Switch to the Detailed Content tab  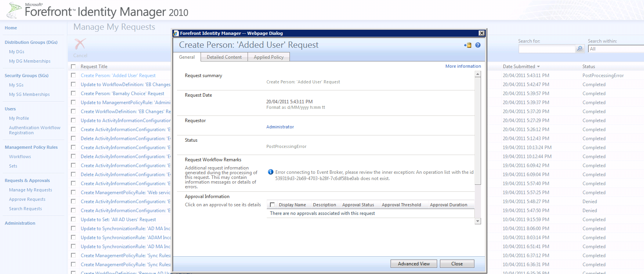[x=224, y=57]
